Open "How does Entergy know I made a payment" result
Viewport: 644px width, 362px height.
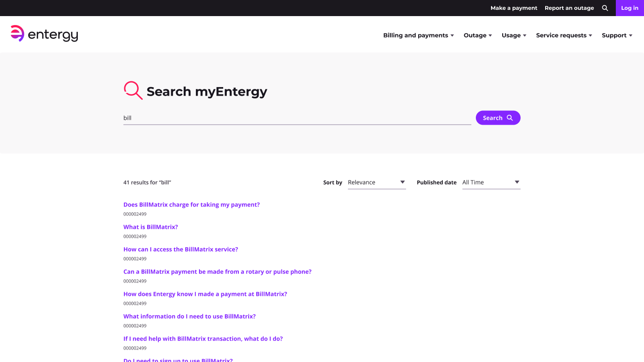pos(205,294)
